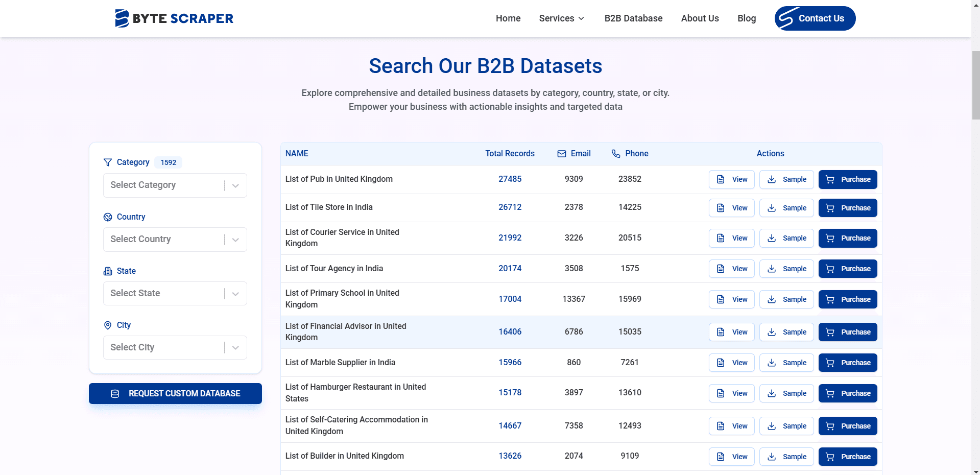Open the Select Country dropdown

tap(175, 239)
